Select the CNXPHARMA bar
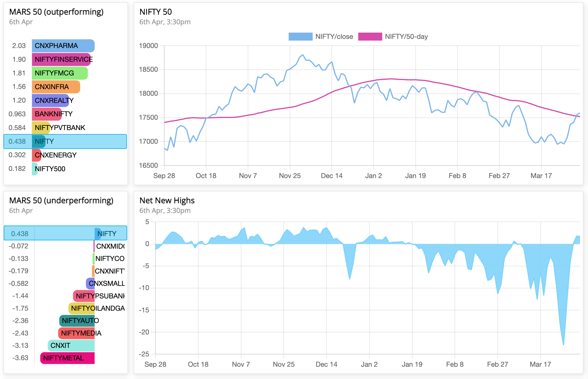Viewport: 588px width, 379px height. (63, 46)
